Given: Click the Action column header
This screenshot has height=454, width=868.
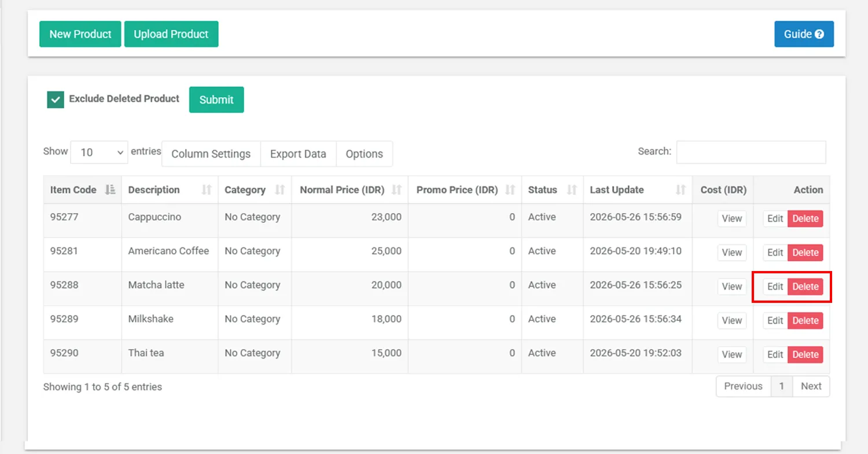Looking at the screenshot, I should [x=792, y=190].
